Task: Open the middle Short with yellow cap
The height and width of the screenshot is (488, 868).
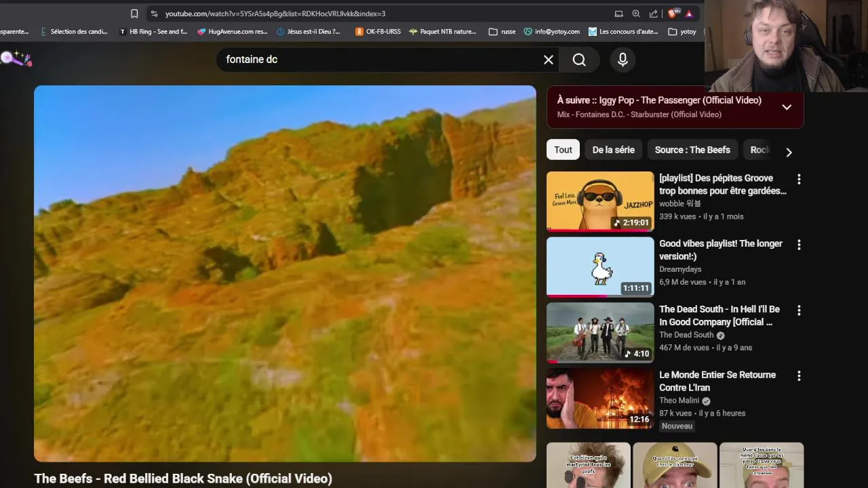Action: click(675, 465)
